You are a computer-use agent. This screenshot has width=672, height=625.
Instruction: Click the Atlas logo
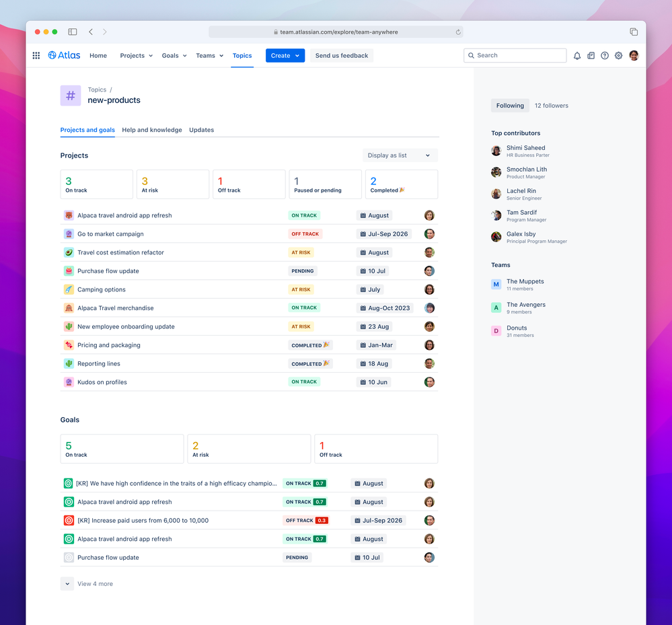click(64, 55)
